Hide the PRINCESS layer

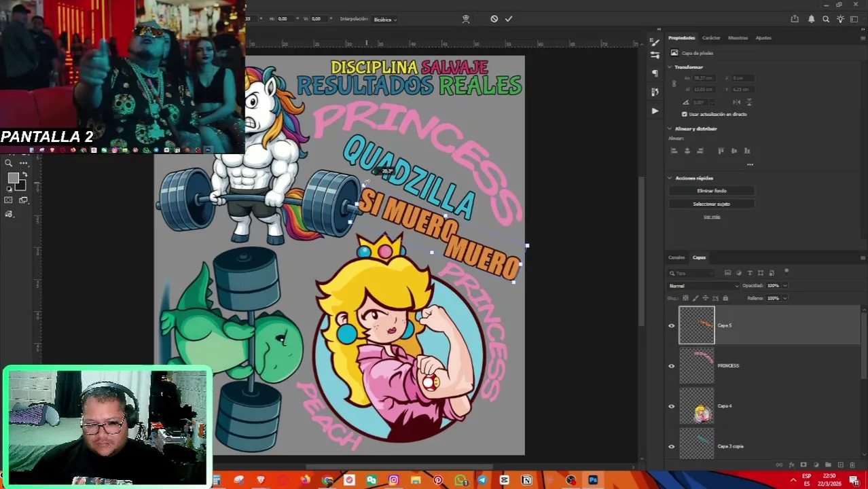[672, 365]
